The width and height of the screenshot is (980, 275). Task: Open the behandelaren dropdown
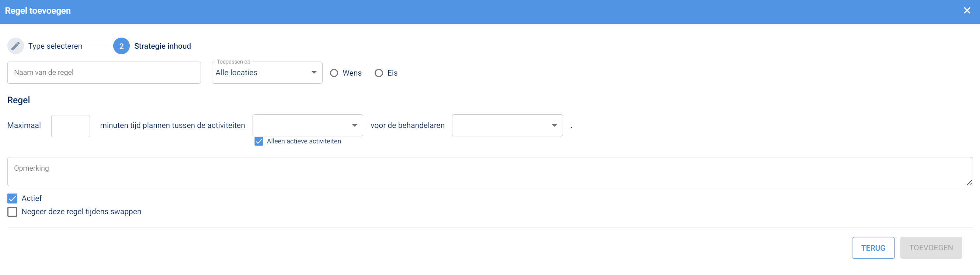[x=507, y=125]
